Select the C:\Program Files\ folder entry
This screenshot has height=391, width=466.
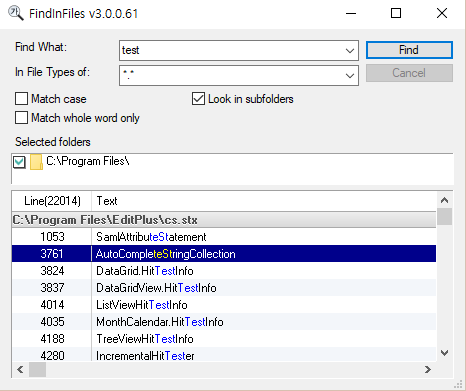(x=88, y=161)
